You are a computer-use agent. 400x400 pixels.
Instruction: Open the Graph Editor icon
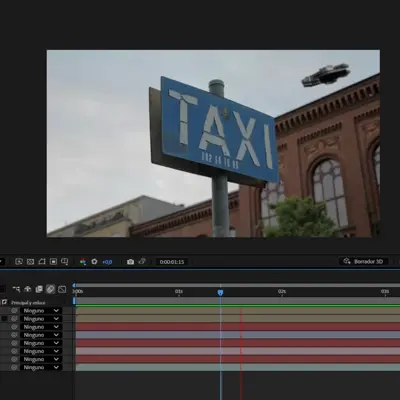pos(62,289)
